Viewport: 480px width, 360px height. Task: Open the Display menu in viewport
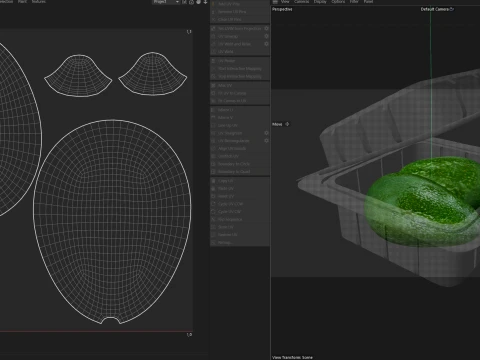pyautogui.click(x=320, y=2)
